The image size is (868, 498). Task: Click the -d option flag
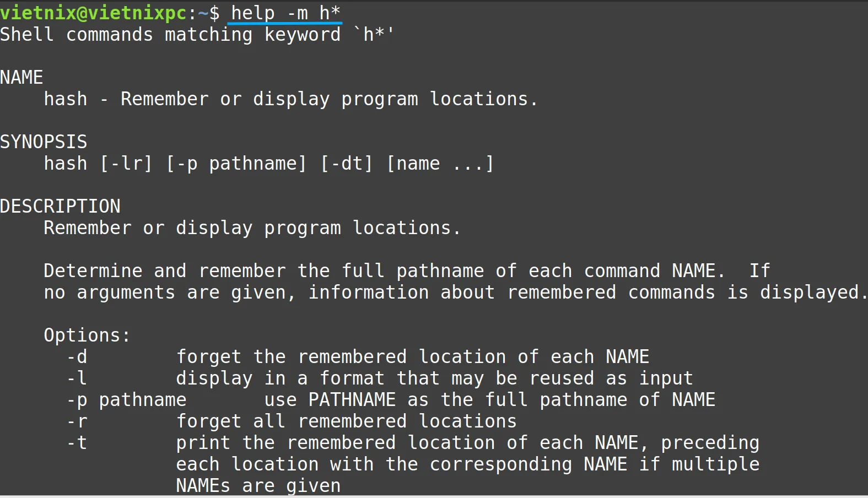77,357
